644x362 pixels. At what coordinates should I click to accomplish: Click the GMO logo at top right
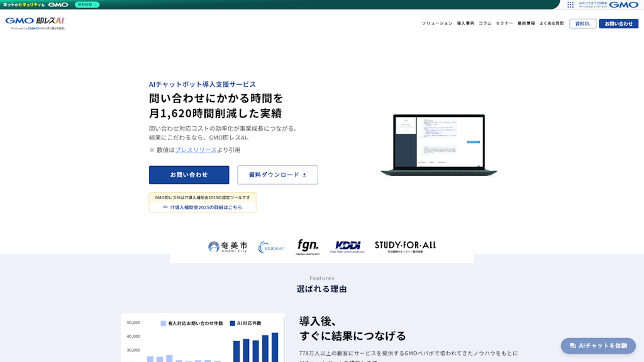[623, 4]
